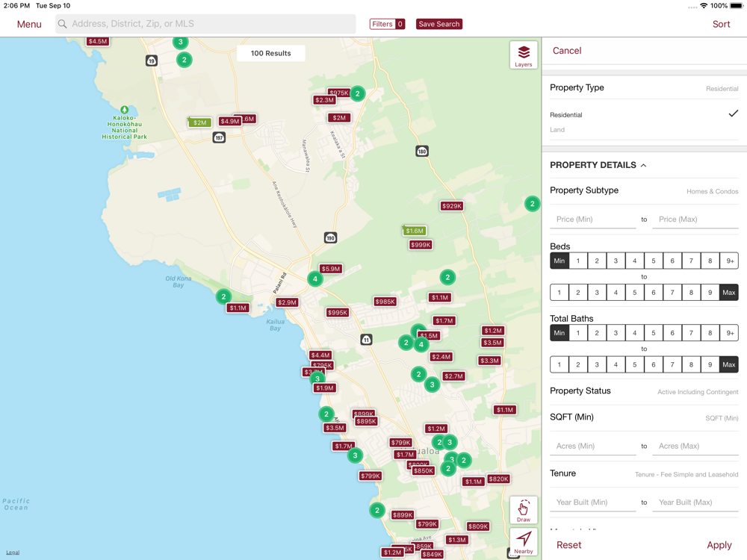This screenshot has width=747, height=560.
Task: Set minimum total baths to 2
Action: tap(597, 333)
